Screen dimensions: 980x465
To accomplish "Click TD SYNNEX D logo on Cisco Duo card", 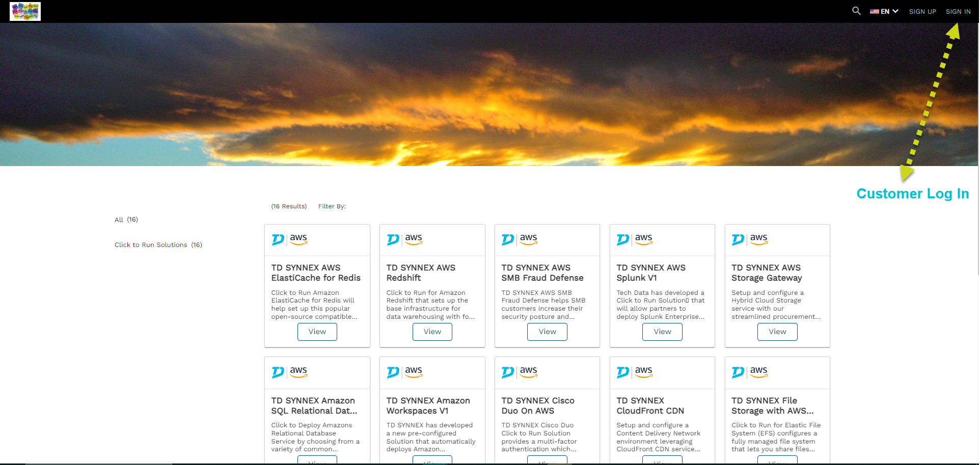I will click(508, 372).
